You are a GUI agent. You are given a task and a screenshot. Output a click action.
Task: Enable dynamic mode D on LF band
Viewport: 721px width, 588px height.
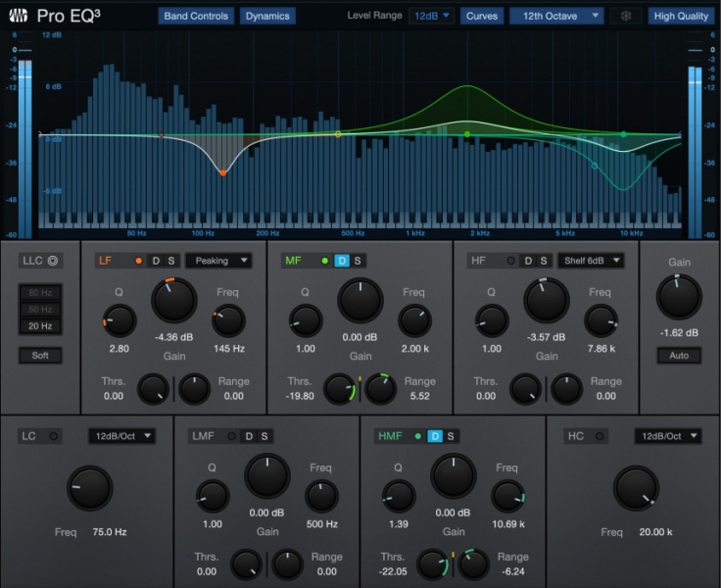pyautogui.click(x=156, y=261)
